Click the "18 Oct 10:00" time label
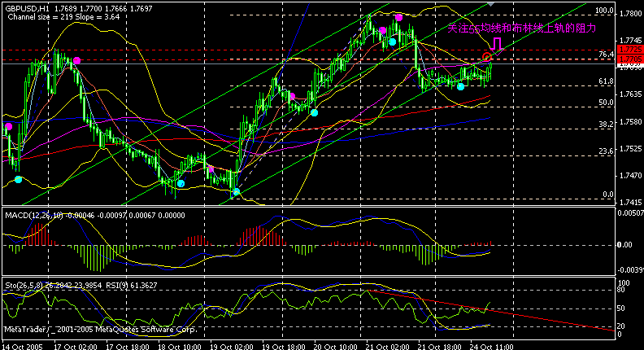The width and height of the screenshot is (644, 350). click(180, 347)
